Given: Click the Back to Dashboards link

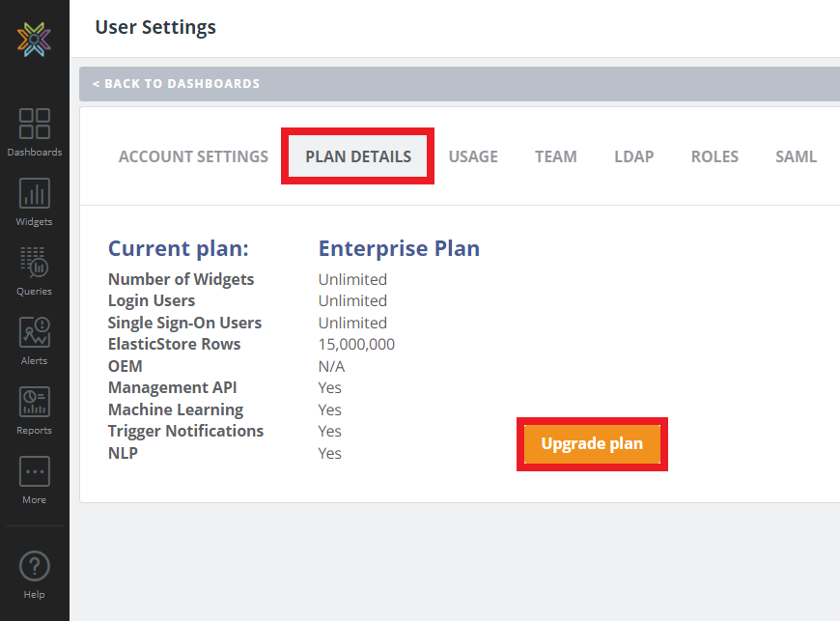Looking at the screenshot, I should [176, 84].
